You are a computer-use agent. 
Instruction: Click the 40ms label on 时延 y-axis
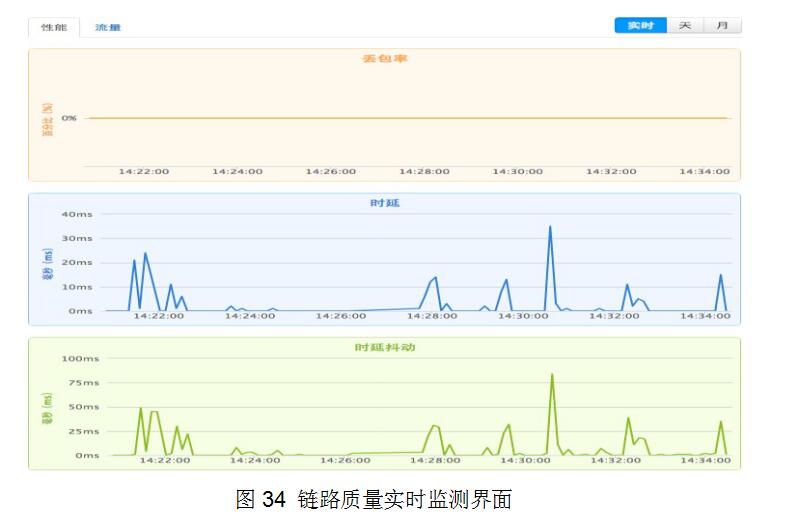coord(77,214)
